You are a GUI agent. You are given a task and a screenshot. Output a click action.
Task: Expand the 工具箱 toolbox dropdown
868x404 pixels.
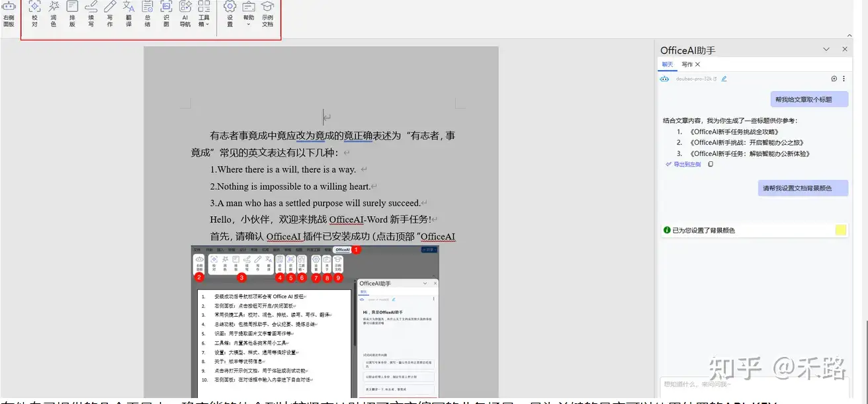click(204, 14)
